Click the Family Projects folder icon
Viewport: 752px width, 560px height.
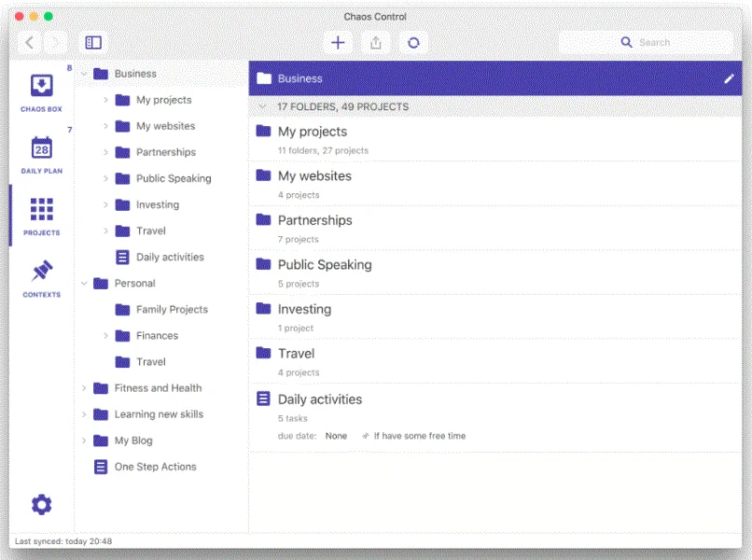(122, 310)
